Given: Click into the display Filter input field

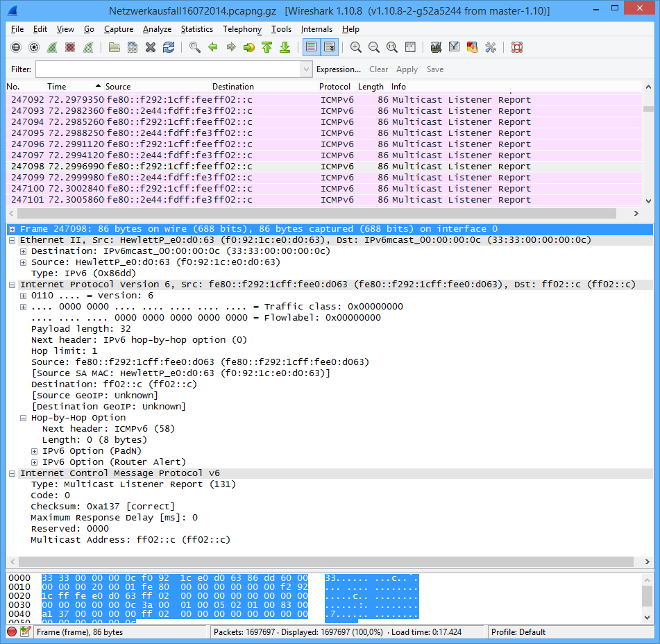Looking at the screenshot, I should pos(169,69).
